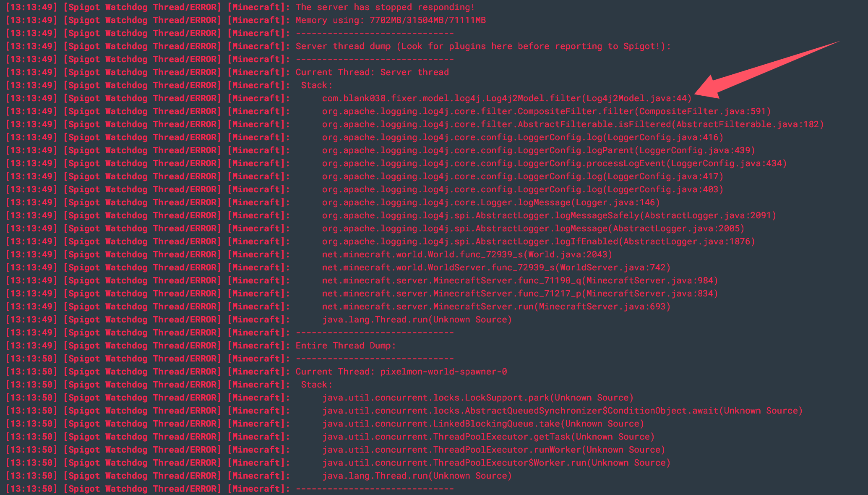
Task: Click the "Entire Thread Dump:" heading line
Action: (x=346, y=346)
